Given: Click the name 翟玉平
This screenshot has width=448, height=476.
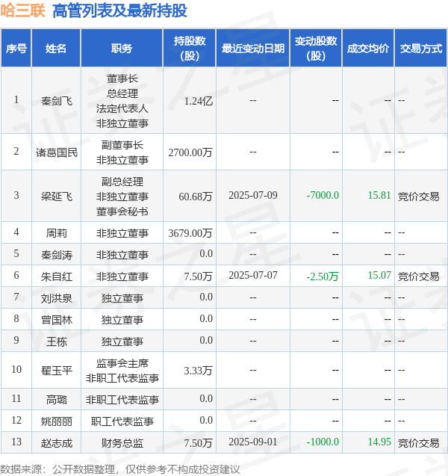Looking at the screenshot, I should (x=57, y=371).
